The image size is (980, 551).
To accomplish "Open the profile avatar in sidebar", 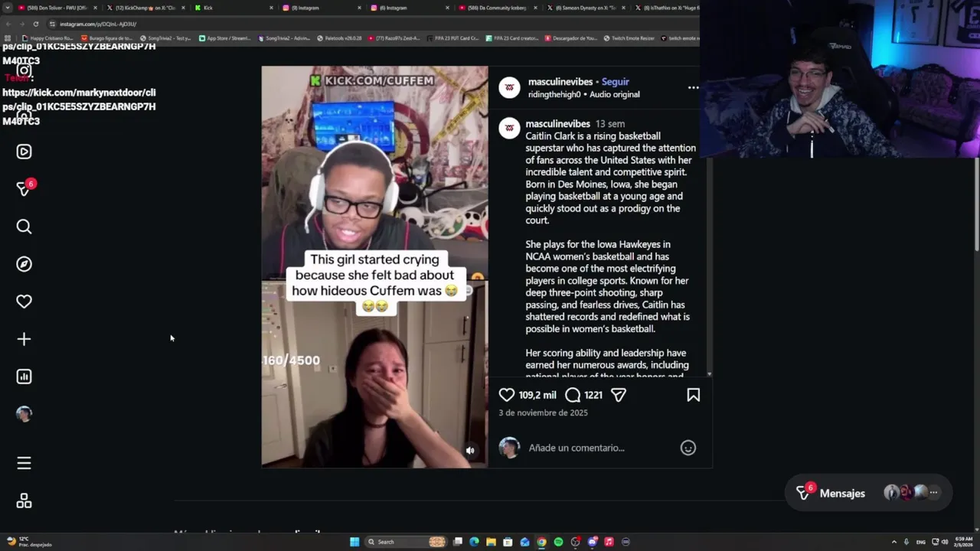I will 24,414.
